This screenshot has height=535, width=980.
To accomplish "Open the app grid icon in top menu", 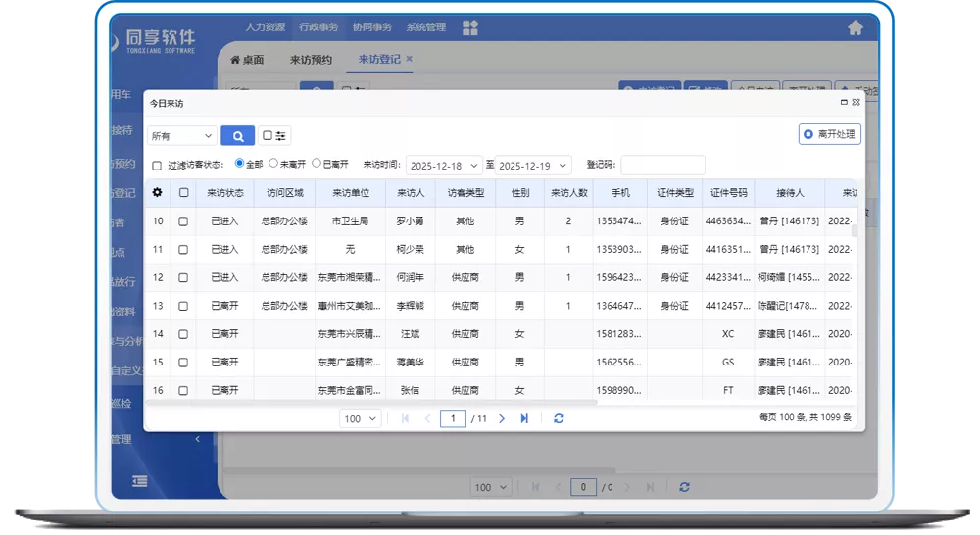I will (470, 27).
